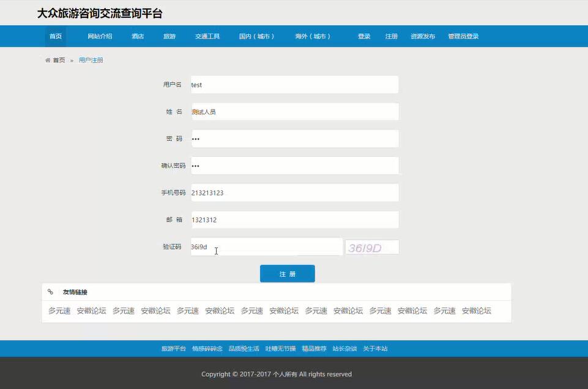The height and width of the screenshot is (389, 588).
Task: Open the 情感碎碎念 footer link
Action: point(207,349)
